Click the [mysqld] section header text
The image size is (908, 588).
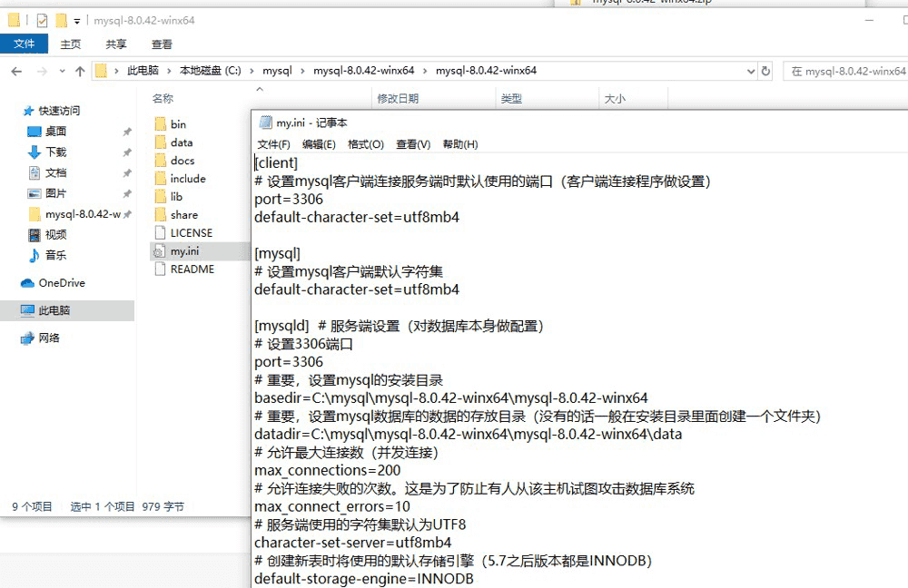pyautogui.click(x=281, y=326)
